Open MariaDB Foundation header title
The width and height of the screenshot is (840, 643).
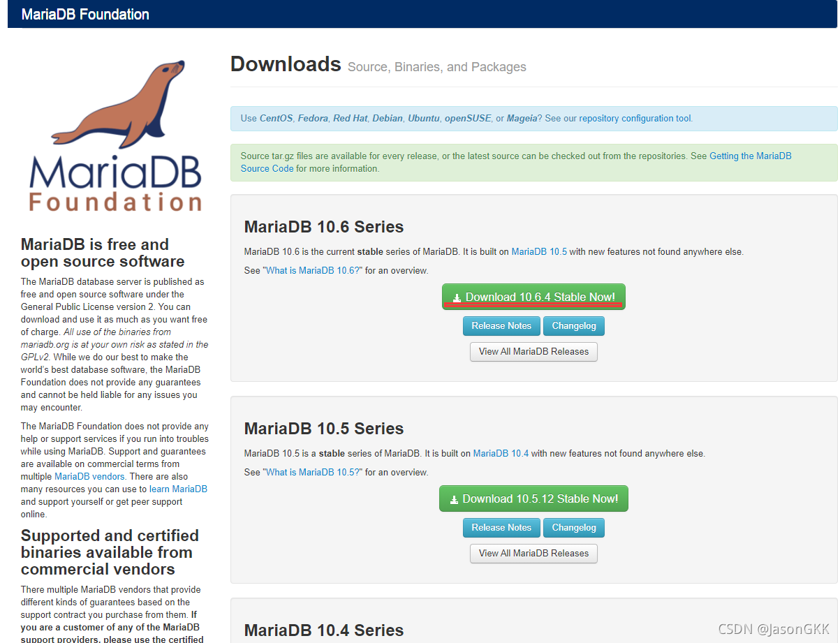coord(85,14)
